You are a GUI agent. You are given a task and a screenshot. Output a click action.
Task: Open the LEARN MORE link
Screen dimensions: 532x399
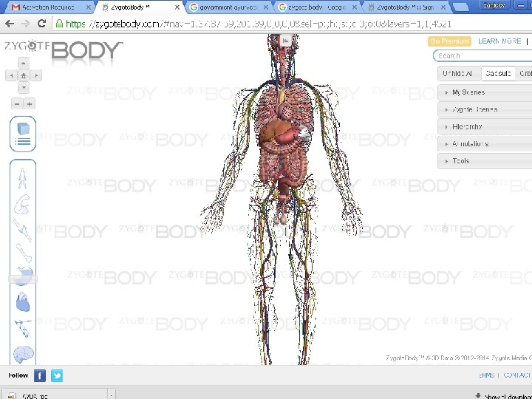click(499, 41)
